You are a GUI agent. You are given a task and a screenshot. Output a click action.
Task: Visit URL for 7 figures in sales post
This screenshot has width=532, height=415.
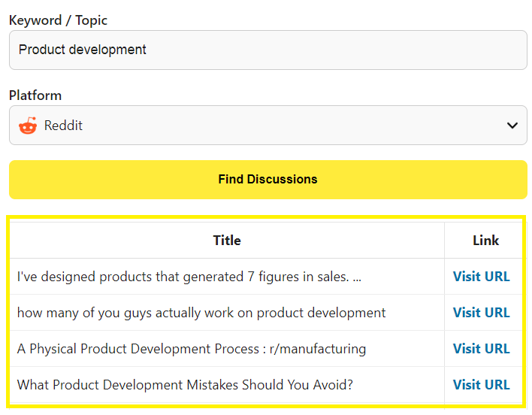[x=481, y=277]
